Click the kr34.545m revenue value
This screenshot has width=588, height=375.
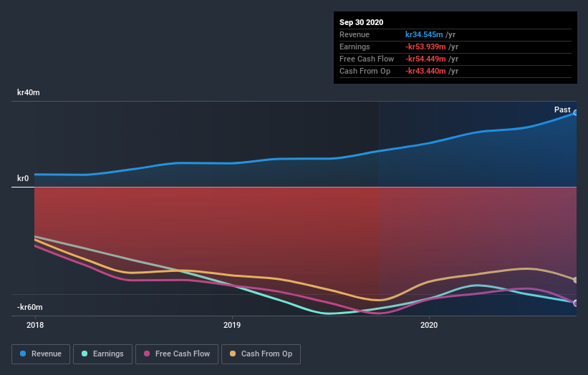click(x=424, y=34)
